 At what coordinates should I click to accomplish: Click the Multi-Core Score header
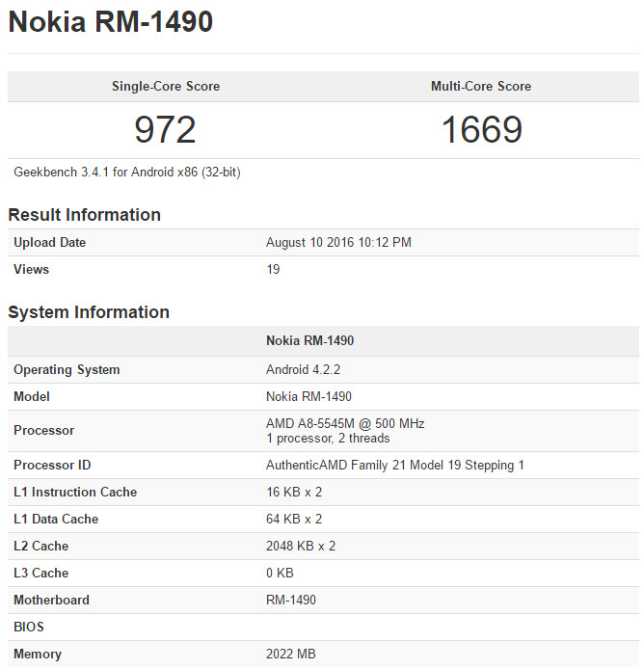(481, 87)
